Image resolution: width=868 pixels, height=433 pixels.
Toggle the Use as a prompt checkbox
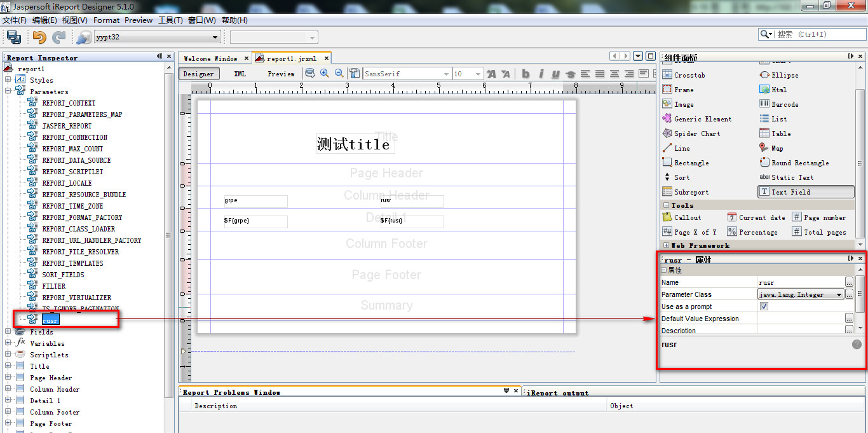click(x=764, y=306)
